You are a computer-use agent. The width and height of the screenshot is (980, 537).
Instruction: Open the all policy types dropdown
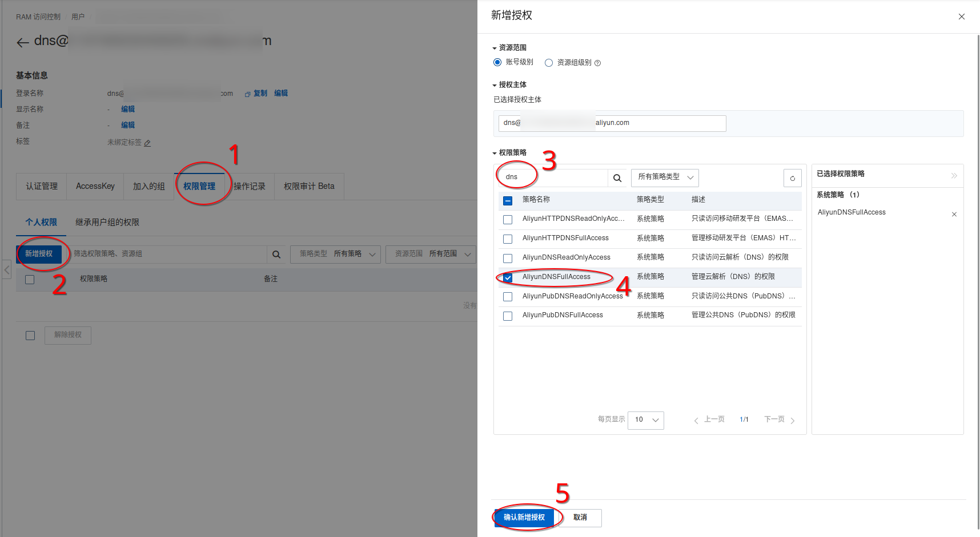coord(665,177)
